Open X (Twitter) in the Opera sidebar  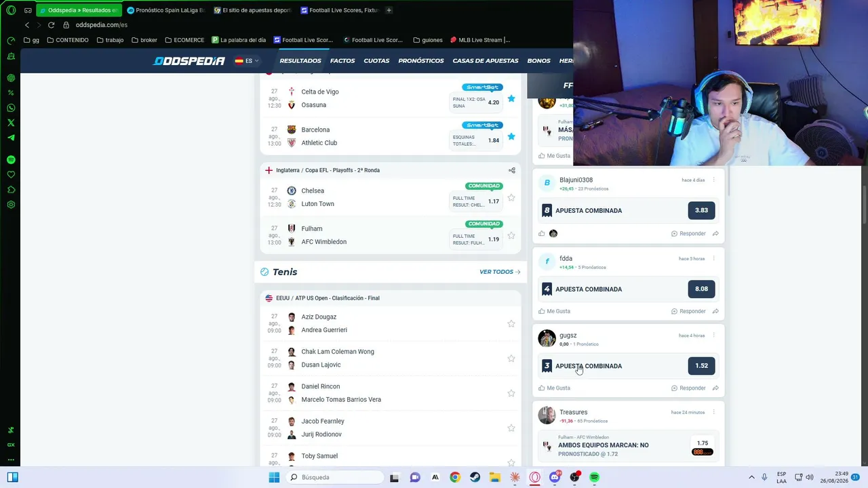[11, 123]
